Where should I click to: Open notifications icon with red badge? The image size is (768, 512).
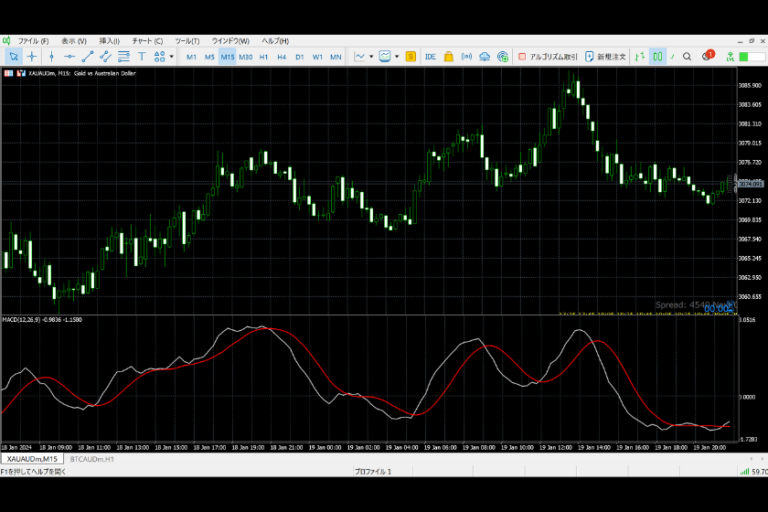pos(706,57)
